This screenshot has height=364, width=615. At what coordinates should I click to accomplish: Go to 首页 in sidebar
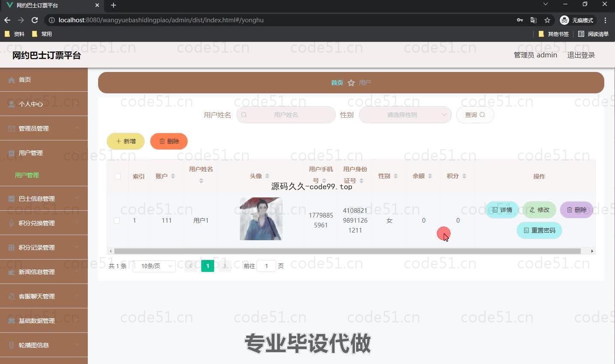44,80
